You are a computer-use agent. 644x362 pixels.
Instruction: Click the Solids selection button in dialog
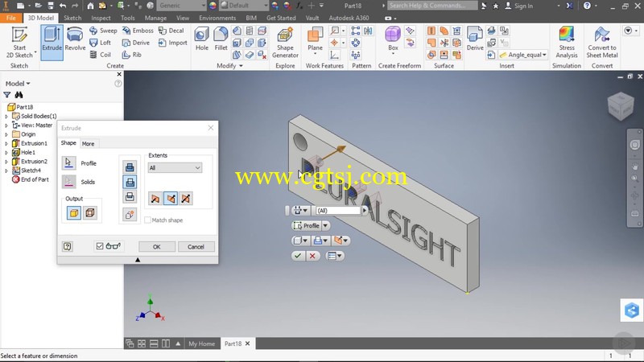point(68,182)
